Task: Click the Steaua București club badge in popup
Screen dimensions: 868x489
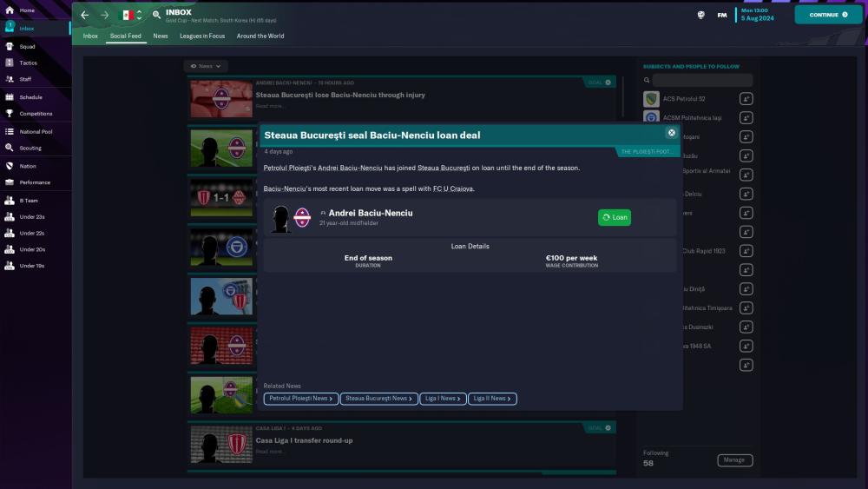Action: click(x=302, y=218)
